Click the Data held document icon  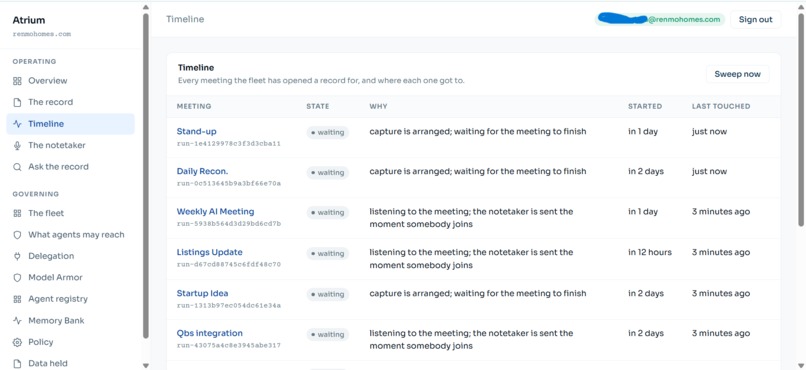pos(17,363)
